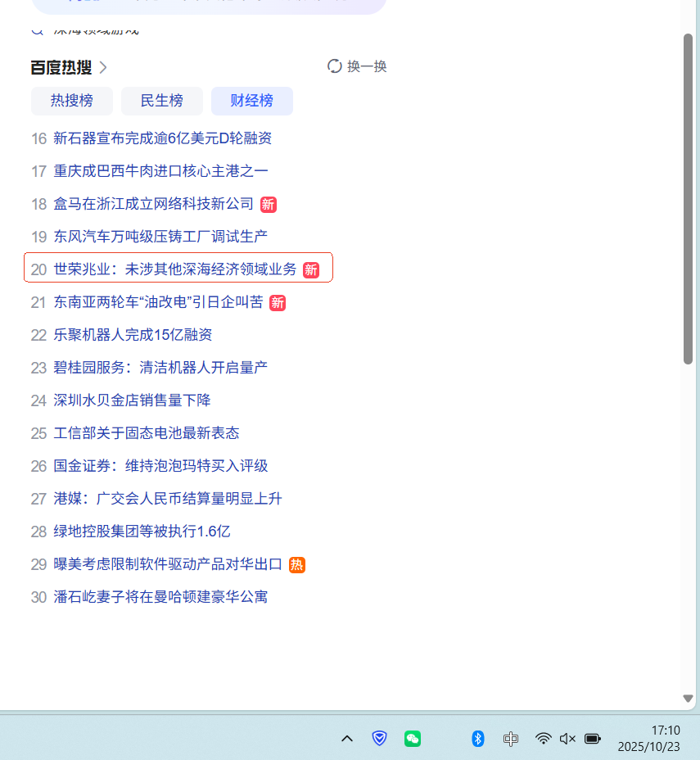Screen dimensions: 700x760
Task: Open 深圳水贝金店销售量下降 headline
Action: 132,400
